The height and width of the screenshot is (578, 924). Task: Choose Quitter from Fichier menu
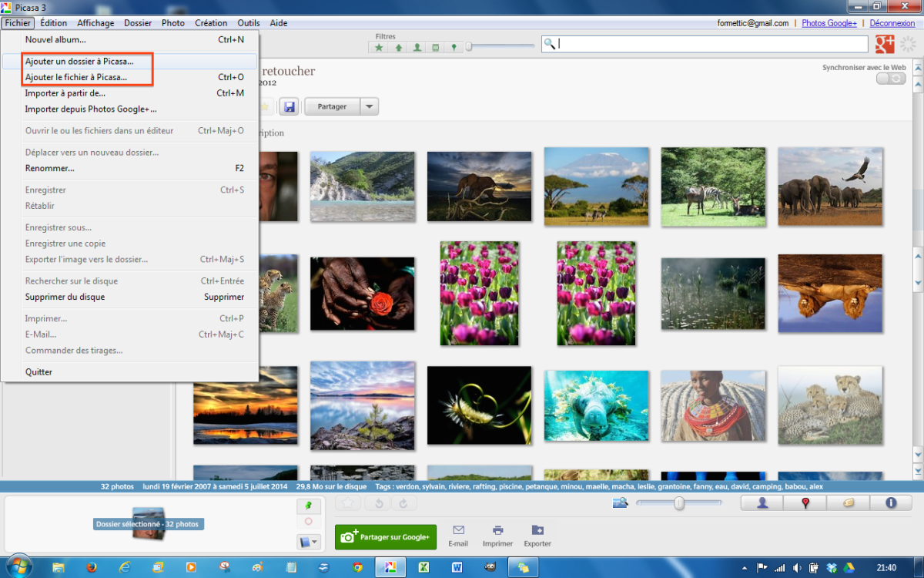[129, 371]
